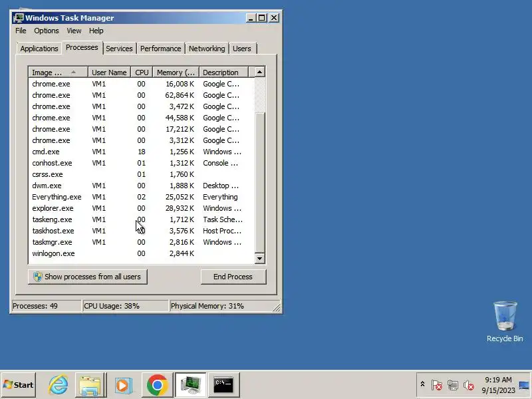Select the conhost.exe process row
The width and height of the screenshot is (532, 399).
[x=141, y=163]
